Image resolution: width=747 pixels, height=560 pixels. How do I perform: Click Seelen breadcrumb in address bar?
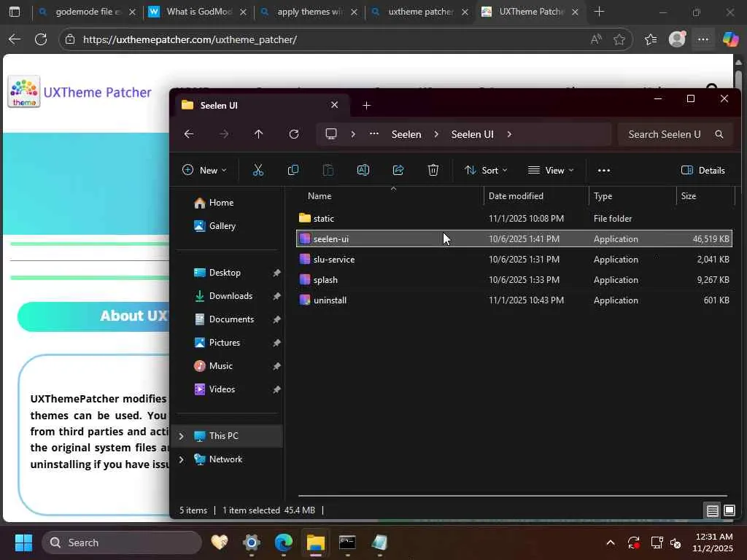[x=406, y=134]
